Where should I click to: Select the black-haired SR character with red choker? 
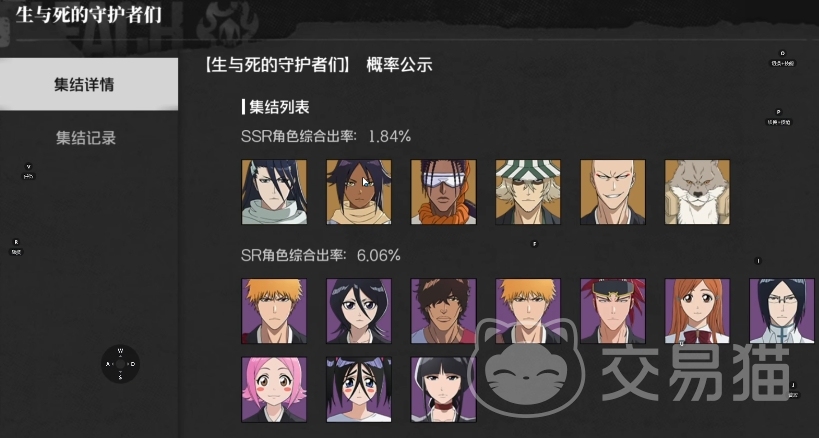point(443,389)
